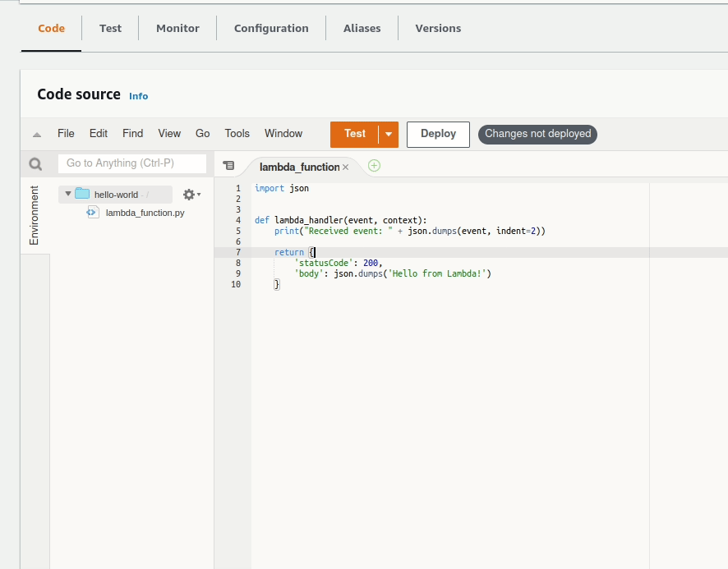728x569 pixels.
Task: Click the Changes not deployed badge
Action: click(x=537, y=134)
